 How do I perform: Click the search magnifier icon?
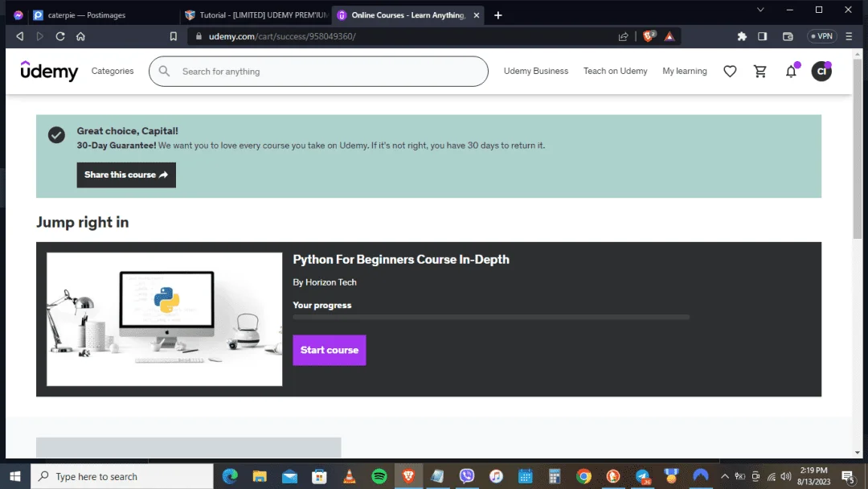(x=164, y=72)
